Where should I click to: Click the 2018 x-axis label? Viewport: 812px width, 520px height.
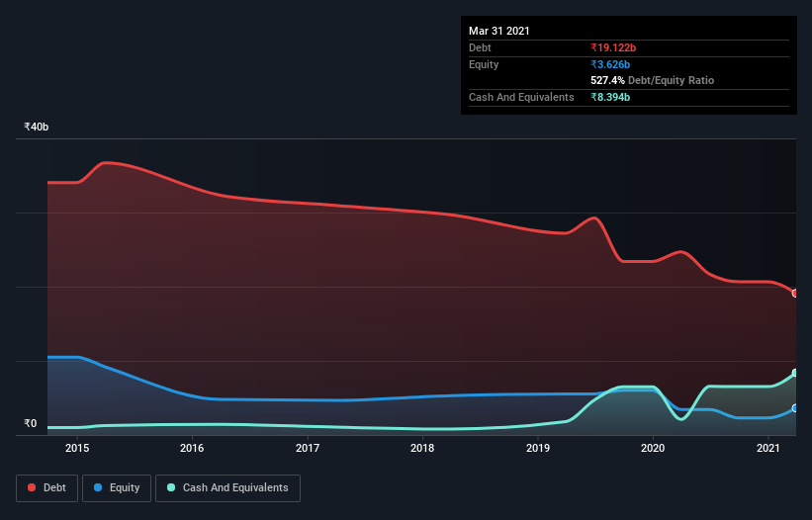click(422, 448)
